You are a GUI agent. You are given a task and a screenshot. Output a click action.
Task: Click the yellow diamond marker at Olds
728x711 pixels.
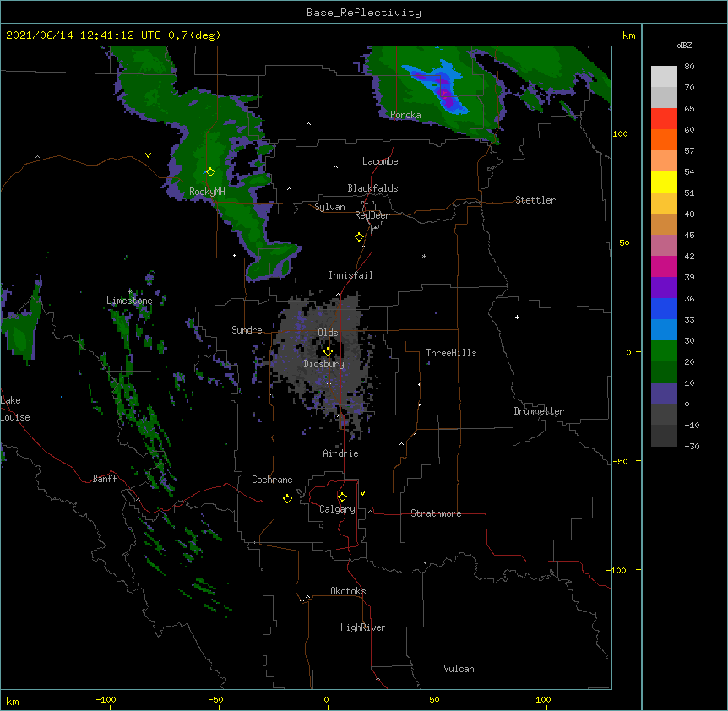point(328,352)
